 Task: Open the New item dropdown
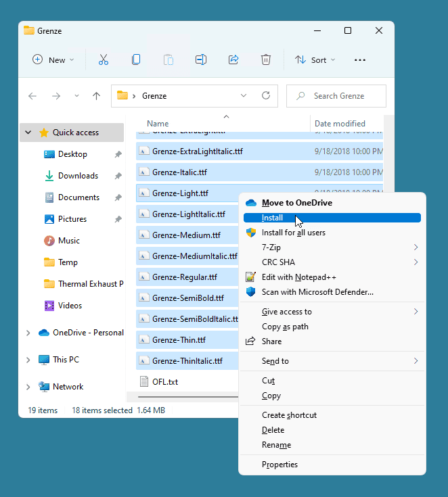[53, 60]
